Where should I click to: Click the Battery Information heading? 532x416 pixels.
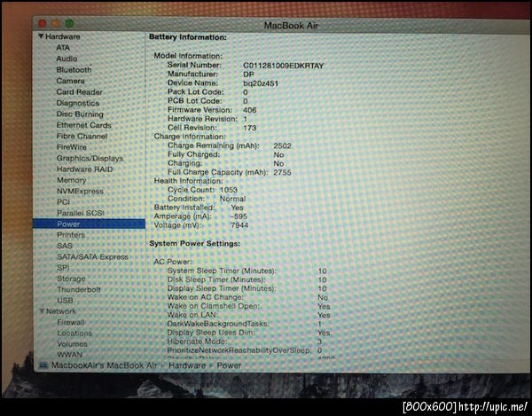[188, 37]
